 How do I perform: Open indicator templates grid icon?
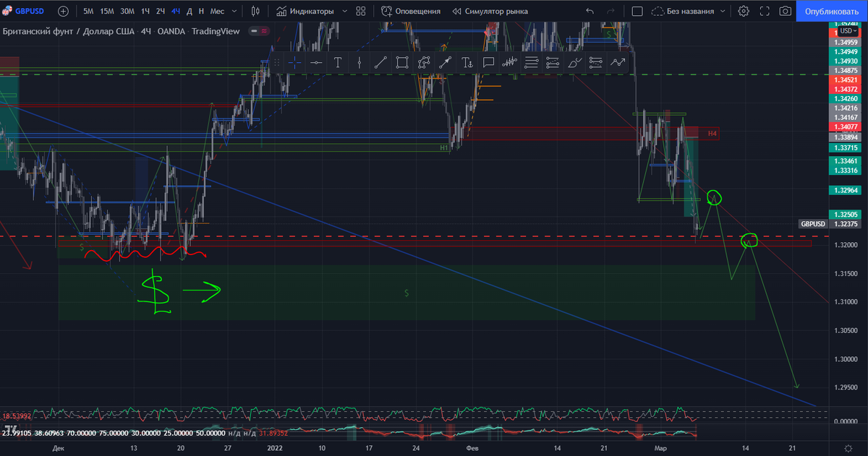360,11
